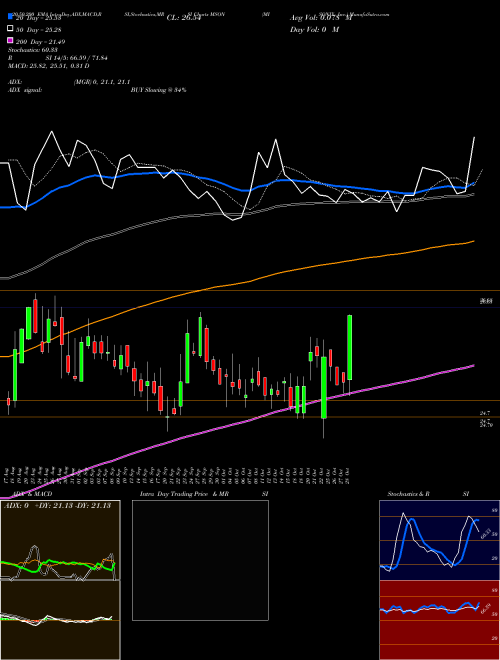Screen dimensions: 500x660
Task: Click the 'CL: 26.34' closing price
Action: pyautogui.click(x=186, y=18)
